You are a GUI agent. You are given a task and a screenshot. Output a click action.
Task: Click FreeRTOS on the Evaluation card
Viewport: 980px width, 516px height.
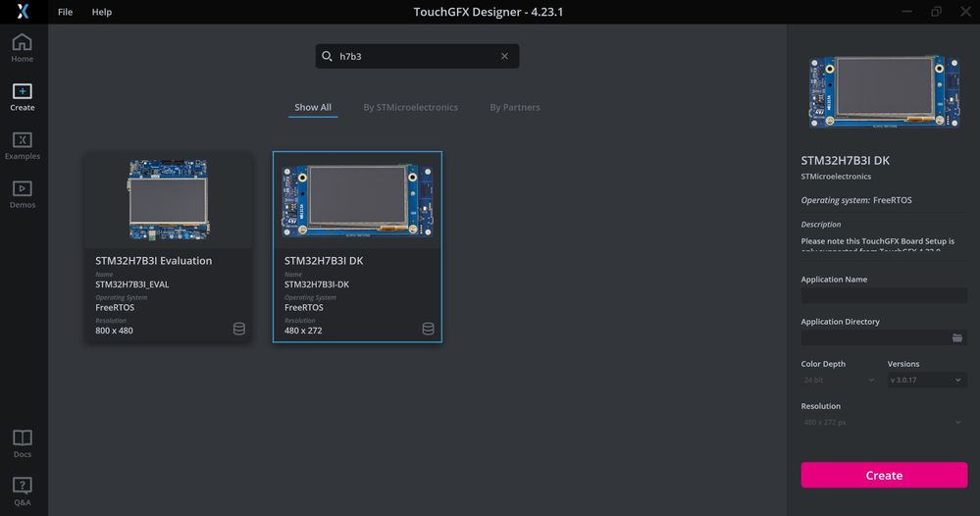click(115, 307)
